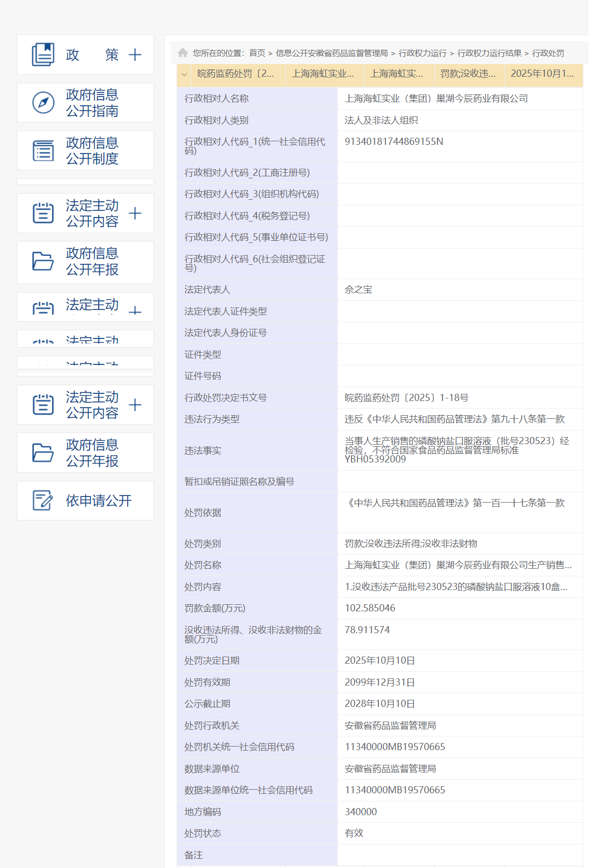The height and width of the screenshot is (868, 590).
Task: Open 行政权力运行结果 breadcrumb link
Action: click(x=489, y=53)
